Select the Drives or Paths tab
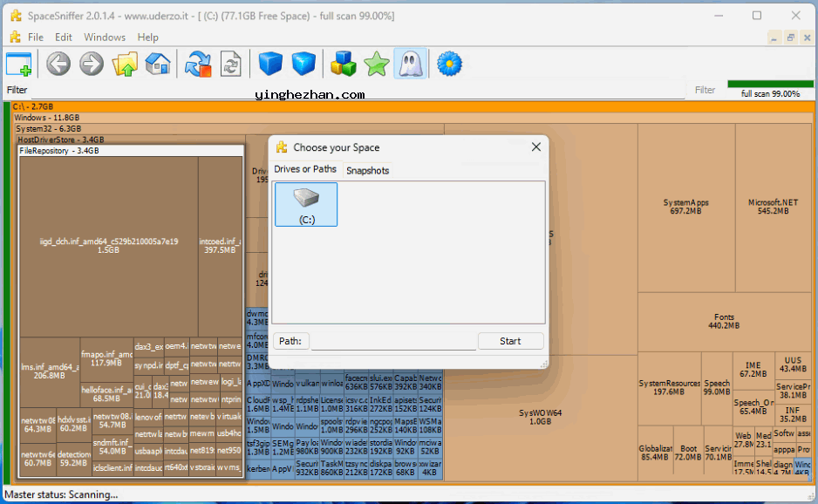 pyautogui.click(x=305, y=169)
